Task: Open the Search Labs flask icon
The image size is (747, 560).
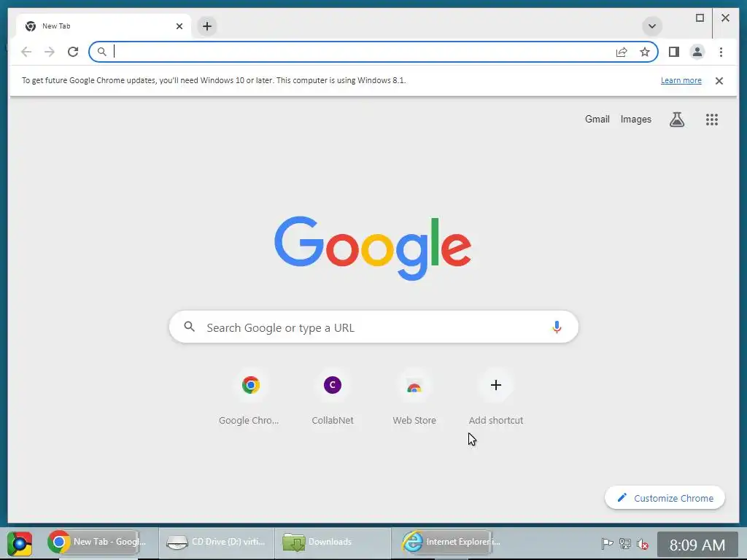Action: pyautogui.click(x=677, y=120)
